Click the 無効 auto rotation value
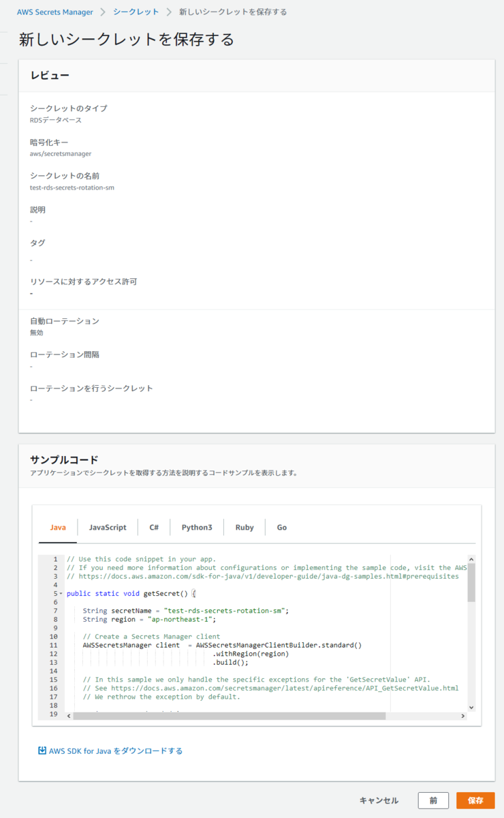The width and height of the screenshot is (504, 818). (x=36, y=333)
